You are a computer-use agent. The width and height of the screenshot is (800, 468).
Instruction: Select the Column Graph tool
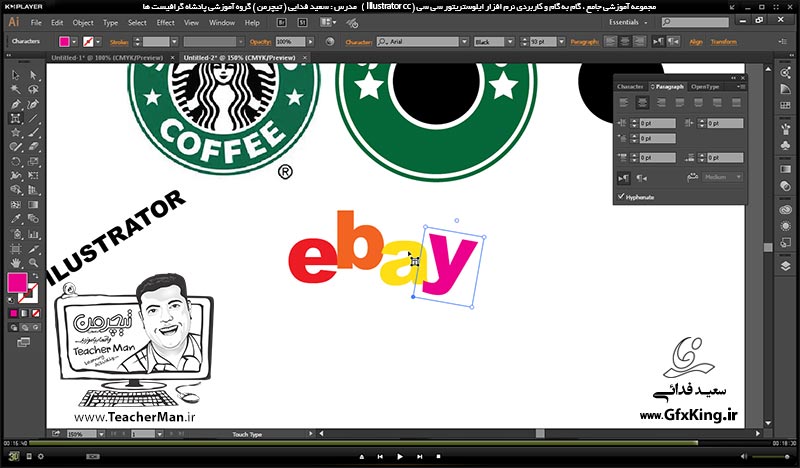click(x=33, y=234)
